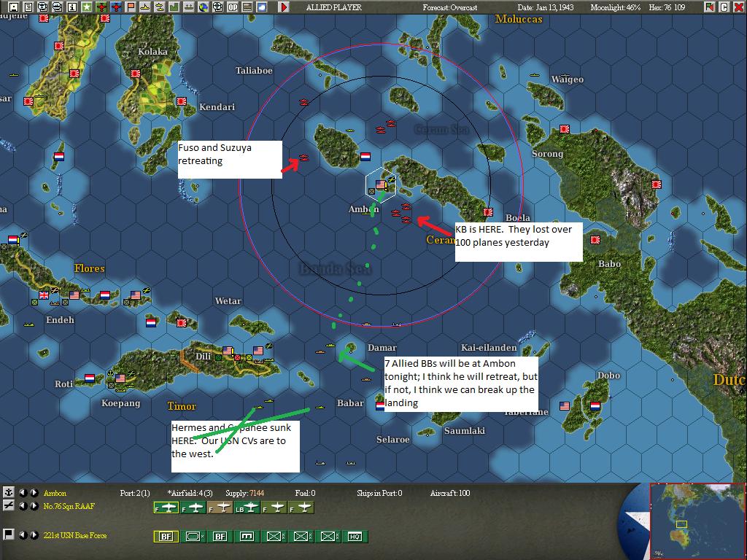Screen dimensions: 747x560
Task: Click the save game disk icon
Action: (14, 7)
